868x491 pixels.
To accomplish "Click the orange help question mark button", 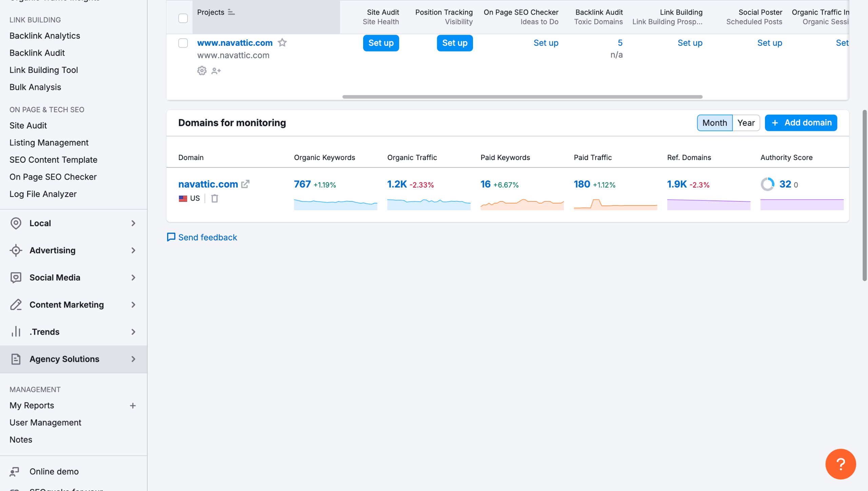I will click(840, 464).
